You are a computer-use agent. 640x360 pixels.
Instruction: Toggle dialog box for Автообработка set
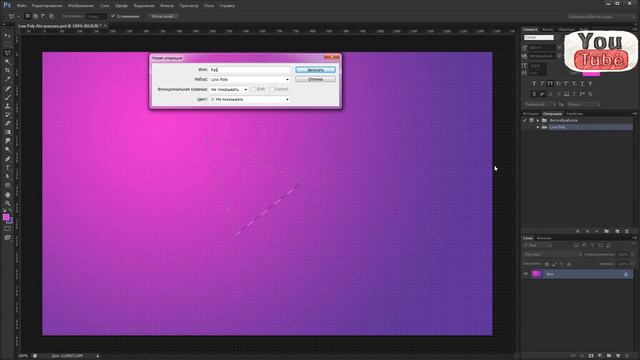click(x=531, y=120)
